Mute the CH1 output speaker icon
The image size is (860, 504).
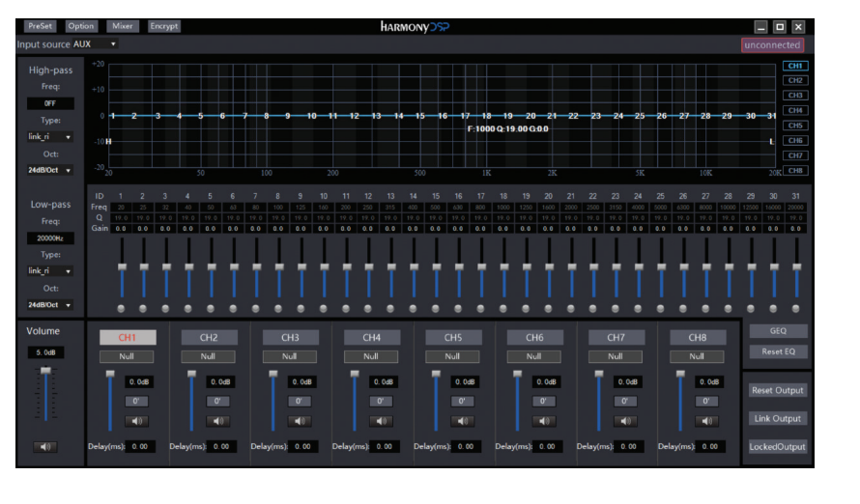136,421
